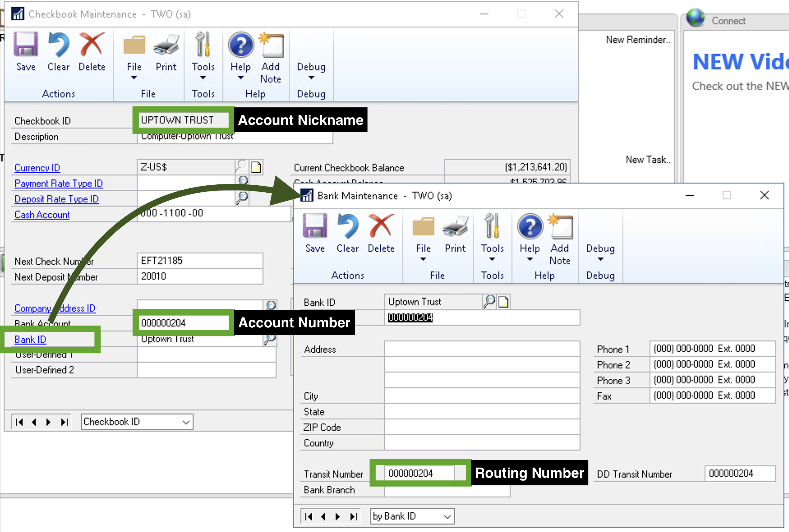Open Tools icon in Bank Maintenance toolbar
This screenshot has height=532, width=789.
pyautogui.click(x=492, y=226)
